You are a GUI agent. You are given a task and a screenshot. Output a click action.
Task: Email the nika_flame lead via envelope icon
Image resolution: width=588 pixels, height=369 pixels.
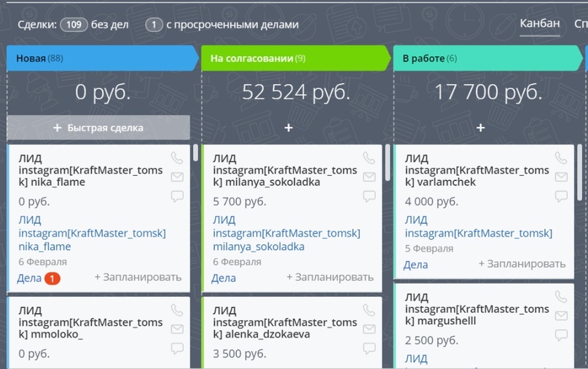coord(177,176)
